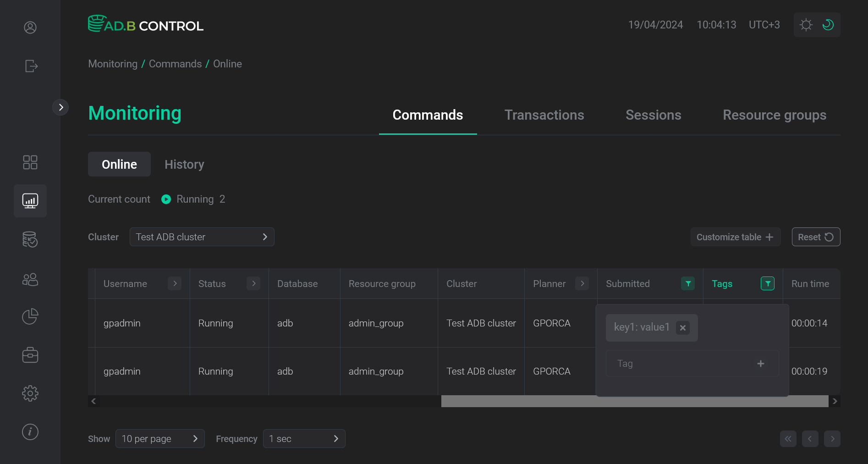868x464 pixels.
Task: Click the logout icon in sidebar
Action: [30, 66]
